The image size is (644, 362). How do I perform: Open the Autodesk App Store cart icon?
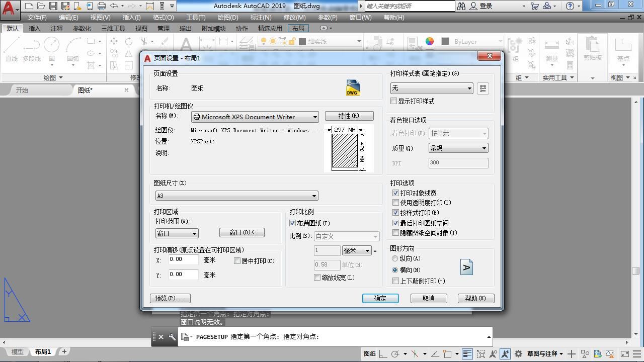(x=534, y=6)
